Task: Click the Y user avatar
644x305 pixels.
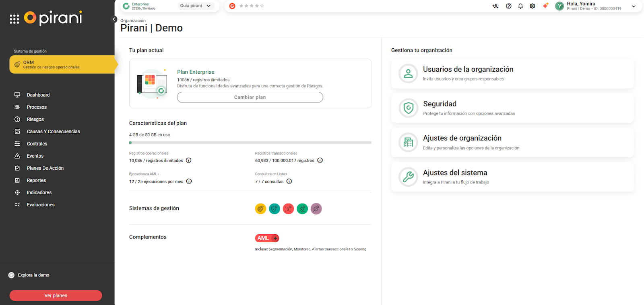Action: (x=559, y=6)
